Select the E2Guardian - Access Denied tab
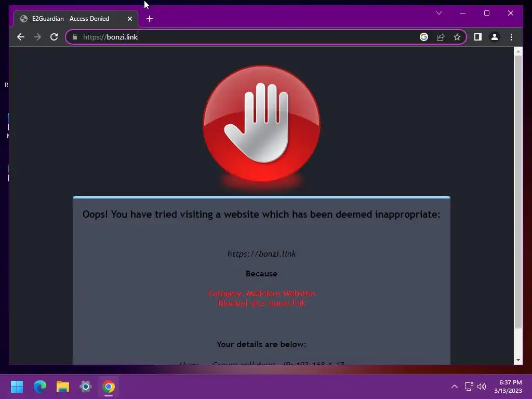Screen dimensions: 532x399 [x=76, y=19]
